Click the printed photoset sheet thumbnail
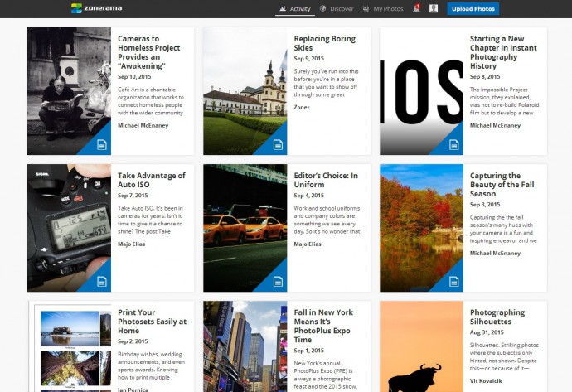 click(69, 346)
